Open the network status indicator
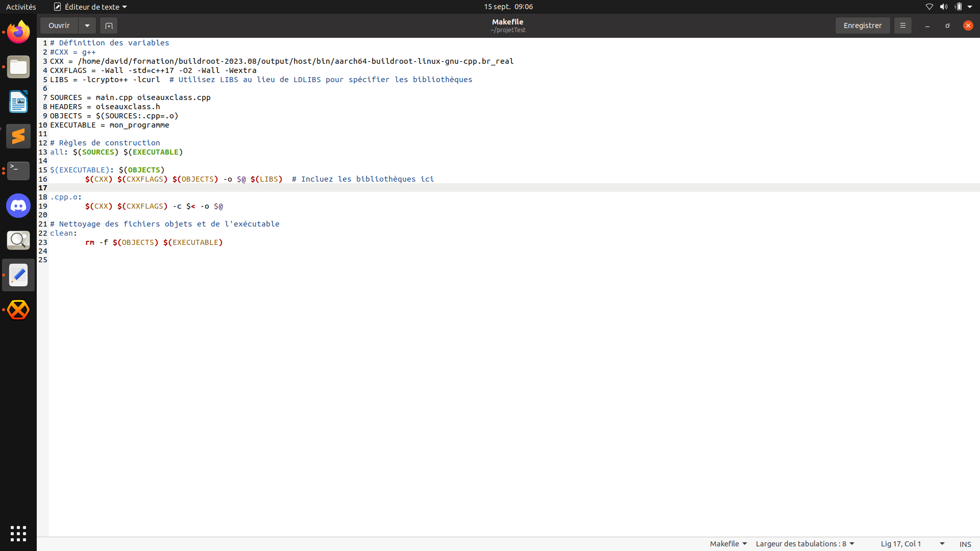This screenshot has height=551, width=980. tap(929, 7)
